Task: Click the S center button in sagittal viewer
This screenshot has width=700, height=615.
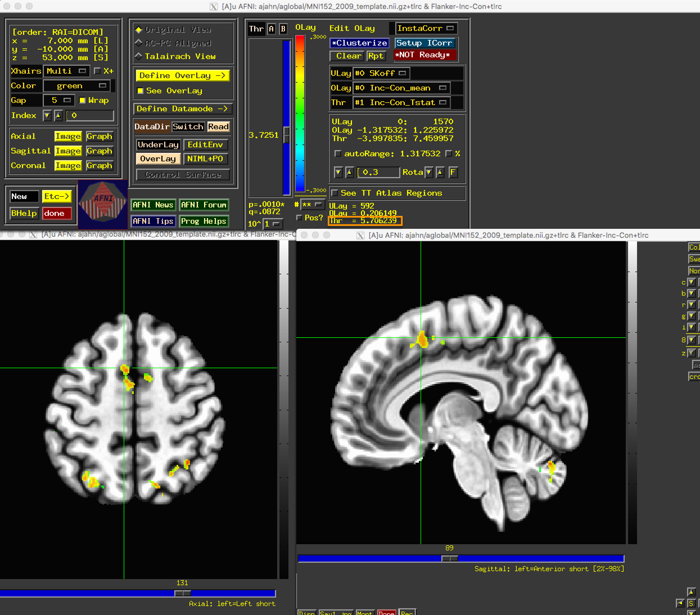Action: (691, 603)
